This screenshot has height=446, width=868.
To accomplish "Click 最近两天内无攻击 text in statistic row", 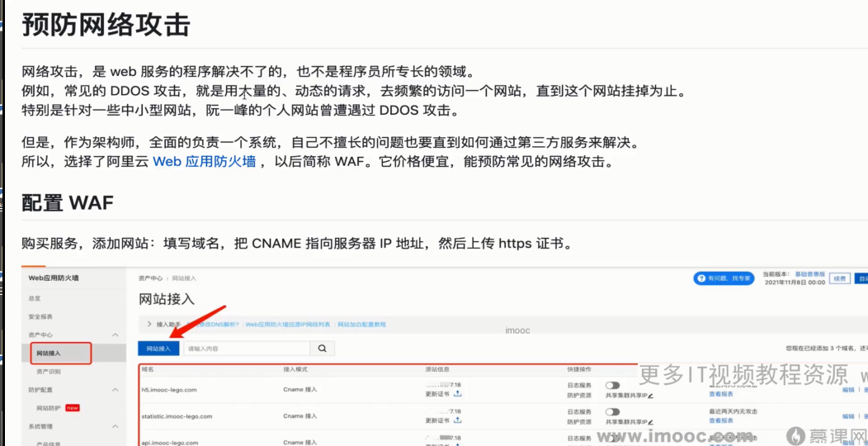I will tap(733, 411).
